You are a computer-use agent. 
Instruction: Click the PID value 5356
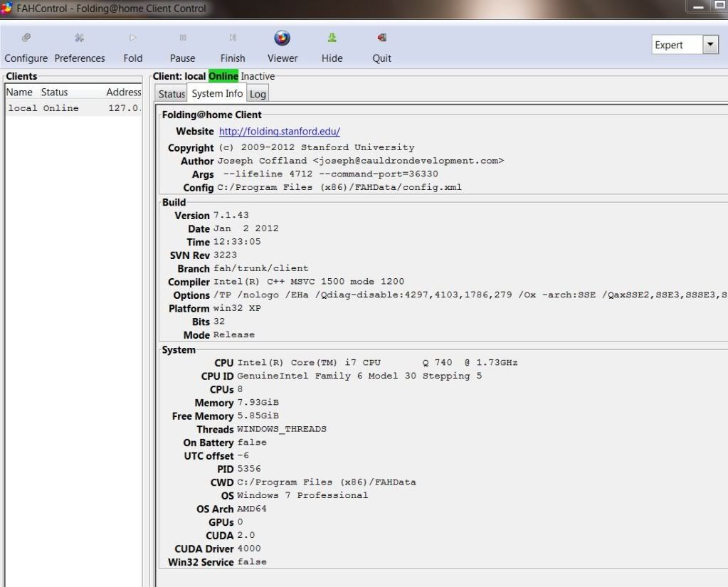(x=249, y=469)
